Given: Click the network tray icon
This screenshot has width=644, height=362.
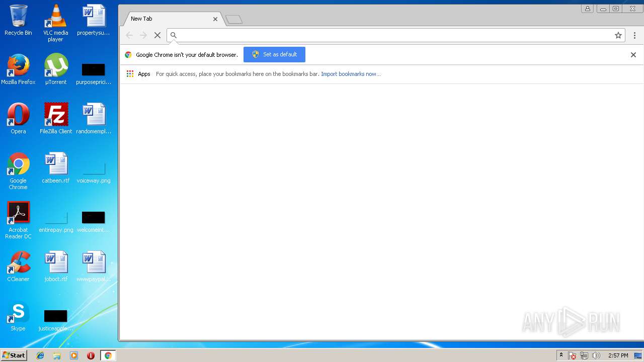Looking at the screenshot, I should tap(584, 355).
